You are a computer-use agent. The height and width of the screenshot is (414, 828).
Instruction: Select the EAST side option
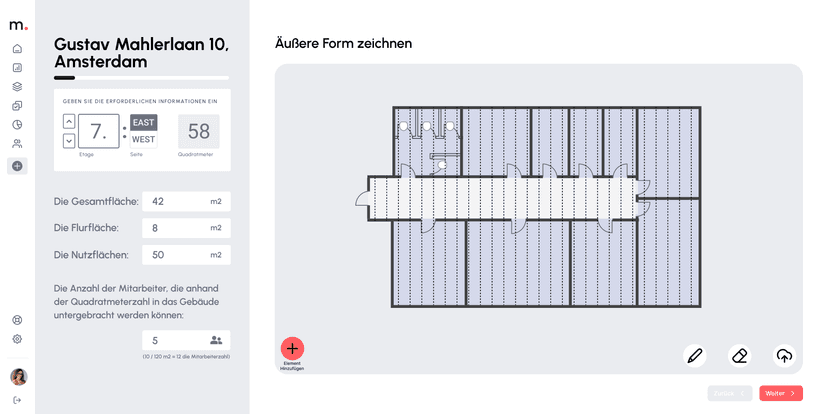click(144, 122)
